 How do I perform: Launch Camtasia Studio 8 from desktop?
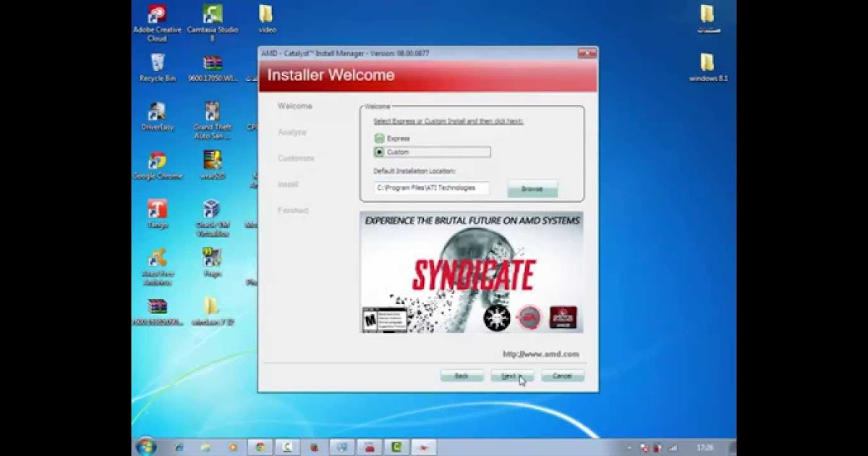pos(212,22)
